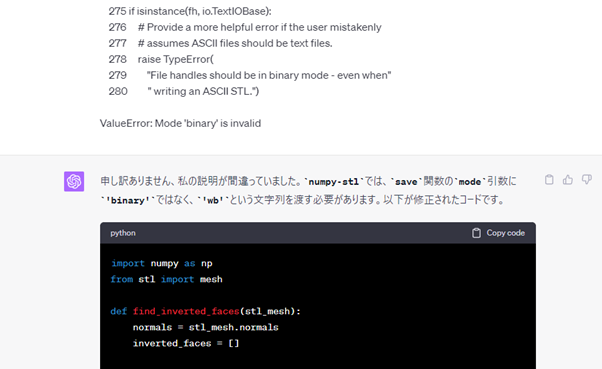Click the inline code `numpy-stl`
The width and height of the screenshot is (602, 369).
[x=334, y=182]
